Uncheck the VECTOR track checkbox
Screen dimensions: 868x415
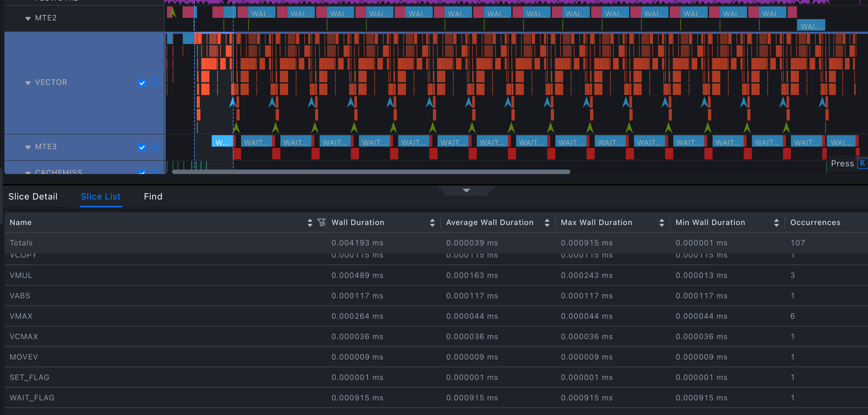pos(142,83)
